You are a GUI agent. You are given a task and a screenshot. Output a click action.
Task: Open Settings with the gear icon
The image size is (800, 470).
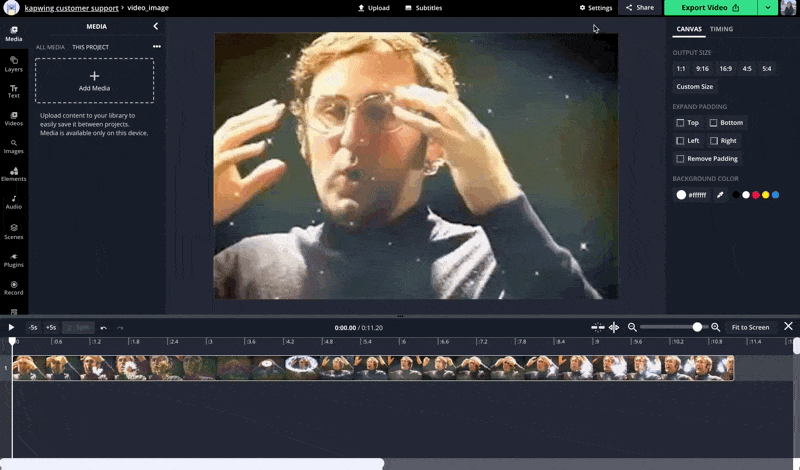[x=595, y=8]
